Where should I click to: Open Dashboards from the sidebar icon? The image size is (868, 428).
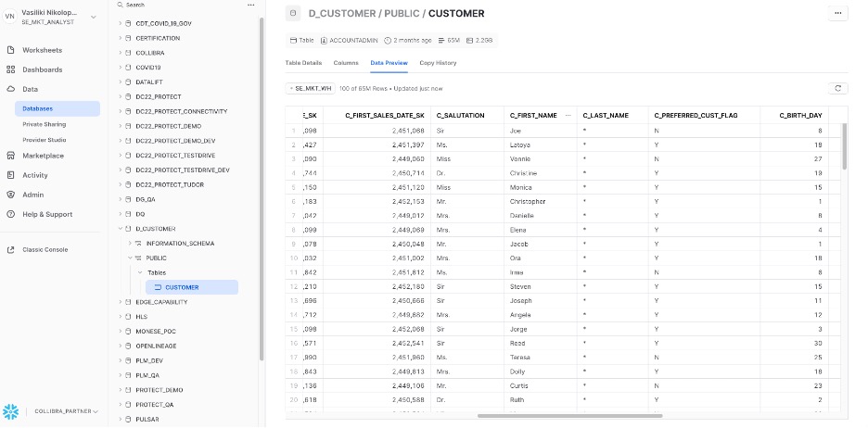tap(11, 69)
